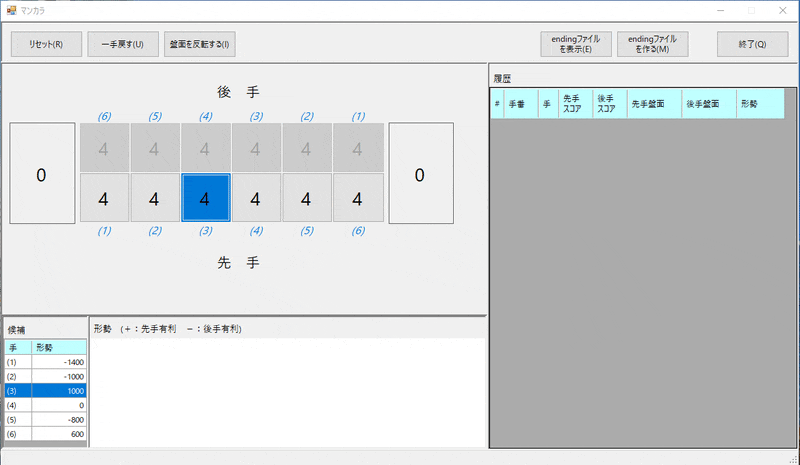Click 後手 greyed pit (1) in top row
The width and height of the screenshot is (800, 465).
pos(358,148)
